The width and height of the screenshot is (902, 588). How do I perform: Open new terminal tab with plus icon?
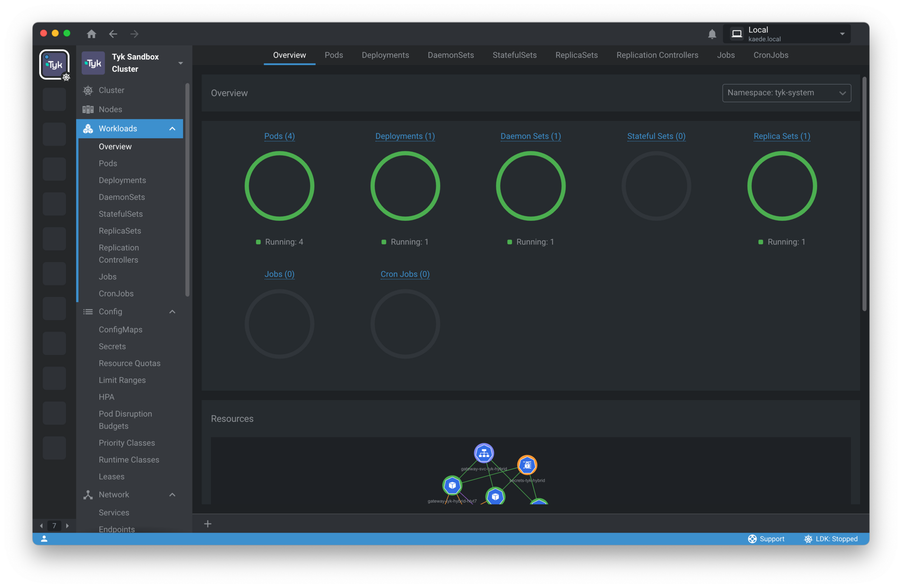click(208, 524)
